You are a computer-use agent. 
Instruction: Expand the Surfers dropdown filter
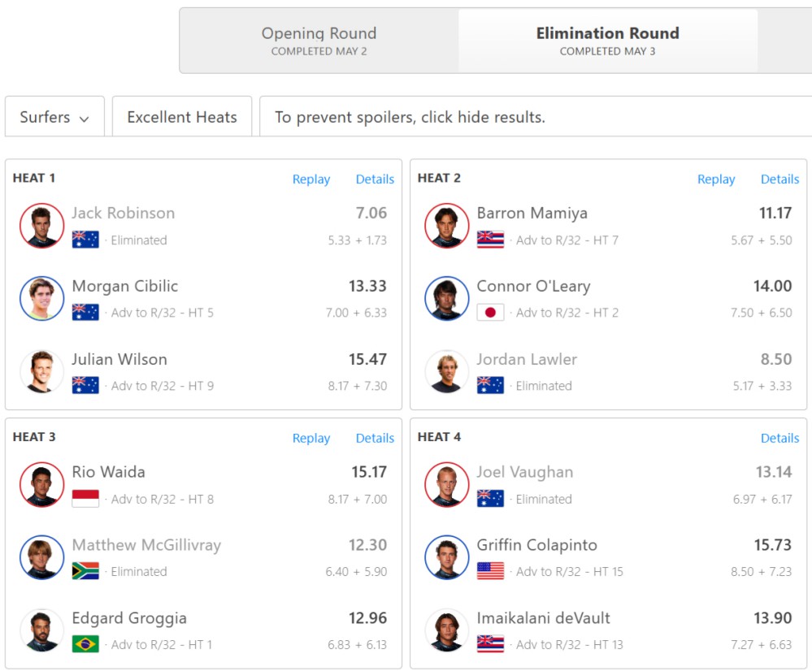coord(55,117)
